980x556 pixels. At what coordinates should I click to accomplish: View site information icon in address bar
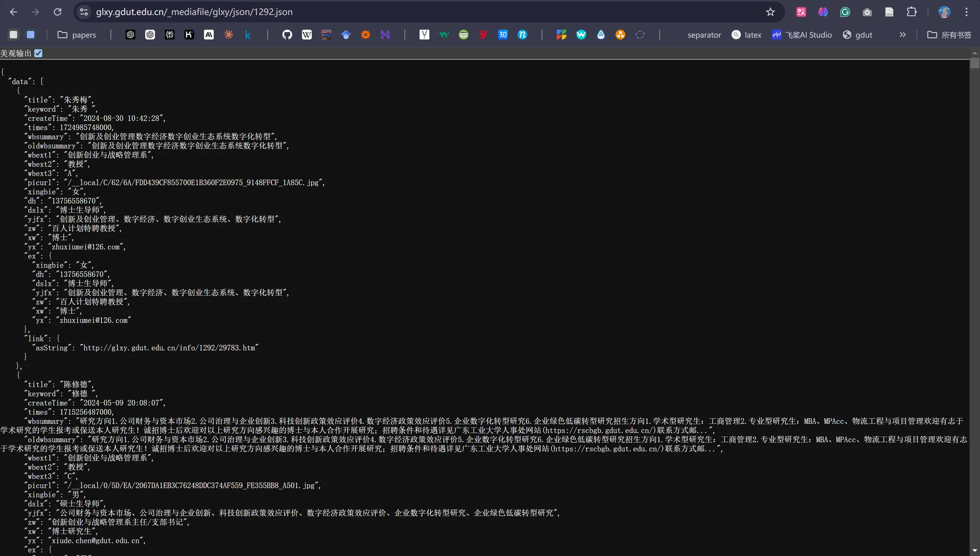click(x=84, y=12)
